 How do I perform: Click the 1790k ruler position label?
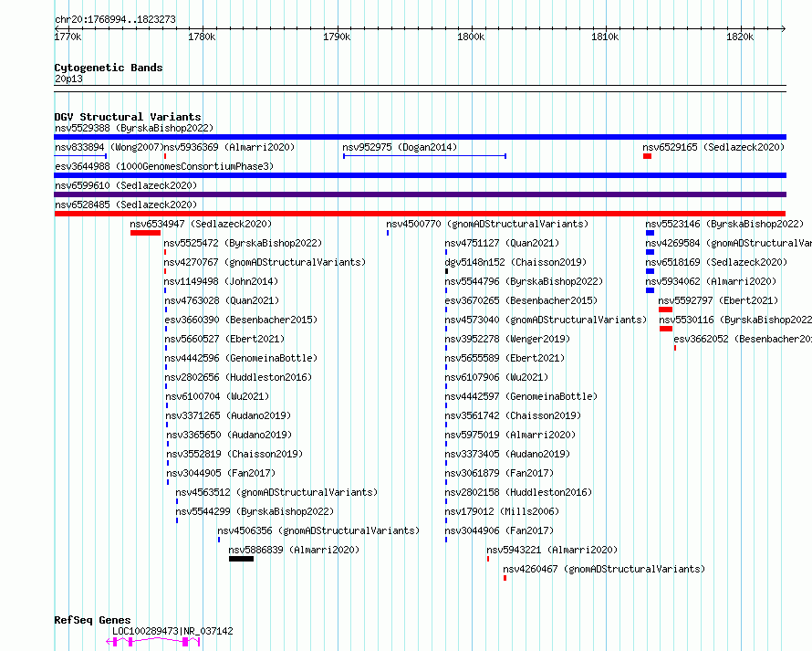pos(337,37)
